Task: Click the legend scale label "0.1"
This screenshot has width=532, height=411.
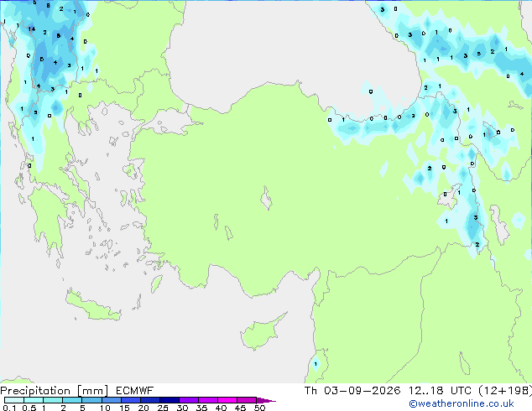Action: 9,408
